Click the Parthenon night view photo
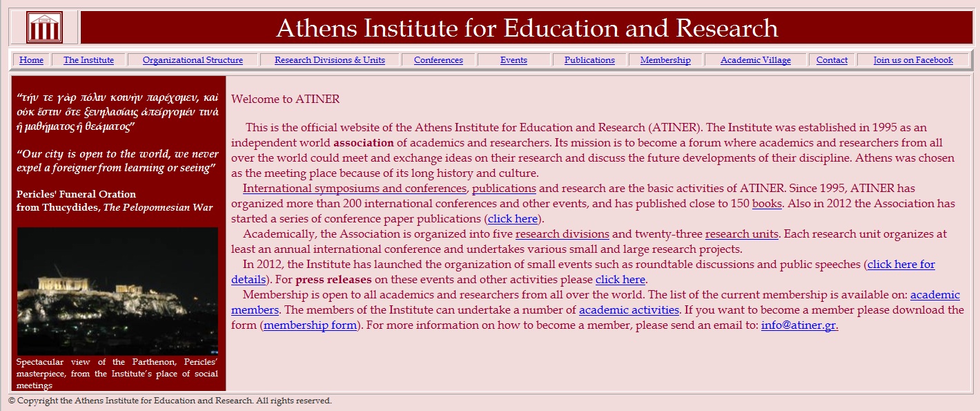Screen dimensions: 980x411 [x=117, y=291]
